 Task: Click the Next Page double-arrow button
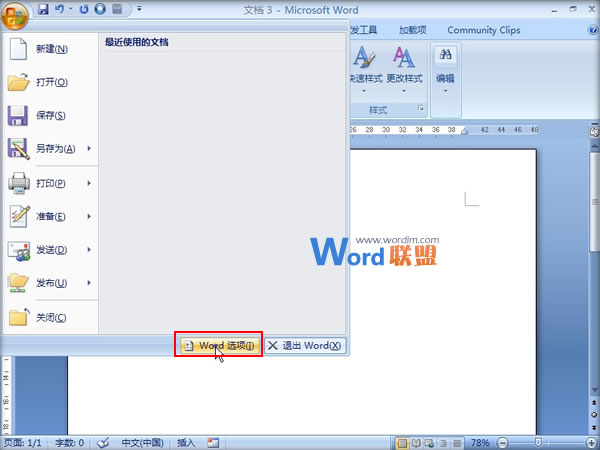point(594,426)
